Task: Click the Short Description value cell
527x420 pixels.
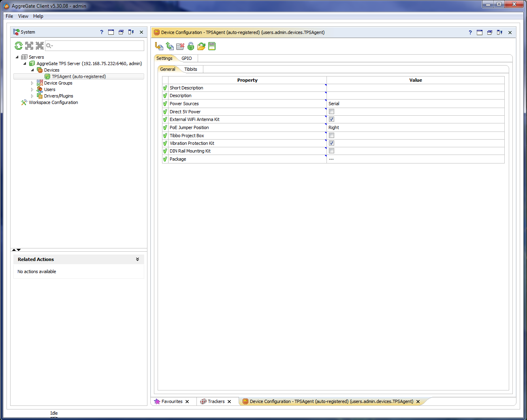Action: point(416,88)
